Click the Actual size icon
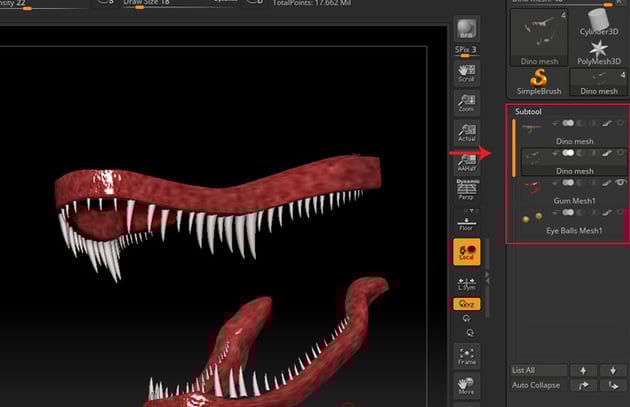This screenshot has width=630, height=407. pos(466,133)
